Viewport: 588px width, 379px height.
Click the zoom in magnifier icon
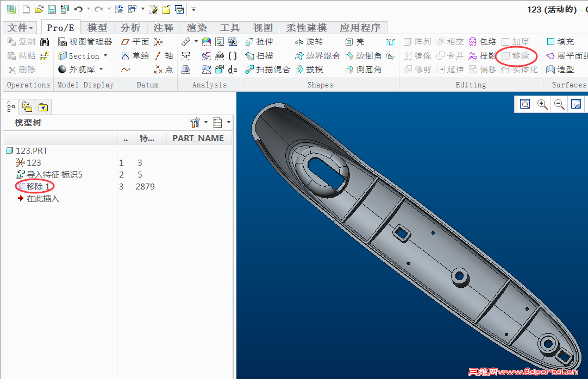[542, 104]
